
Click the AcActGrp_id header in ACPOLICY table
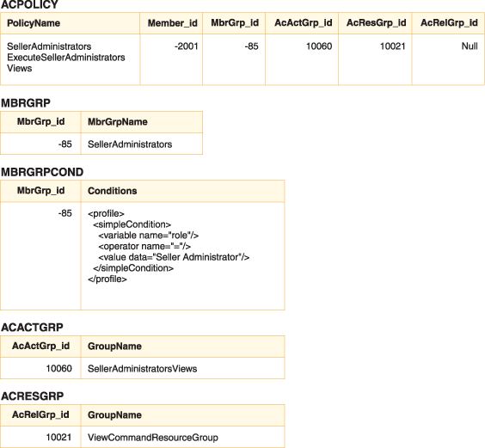click(303, 23)
